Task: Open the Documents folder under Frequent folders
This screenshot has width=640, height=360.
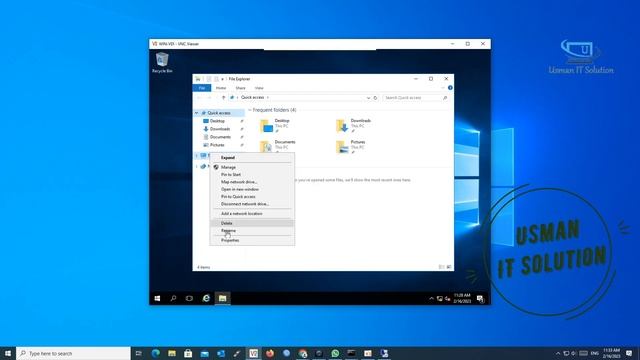Action: (x=278, y=146)
